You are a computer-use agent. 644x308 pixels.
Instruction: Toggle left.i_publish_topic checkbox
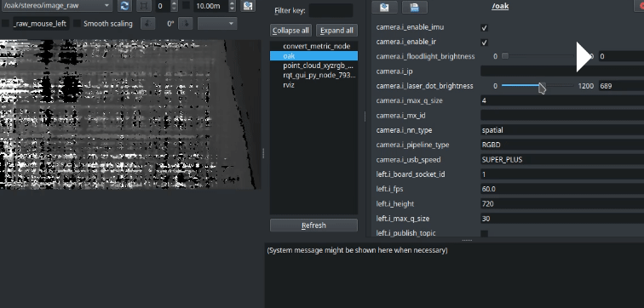[x=485, y=233]
